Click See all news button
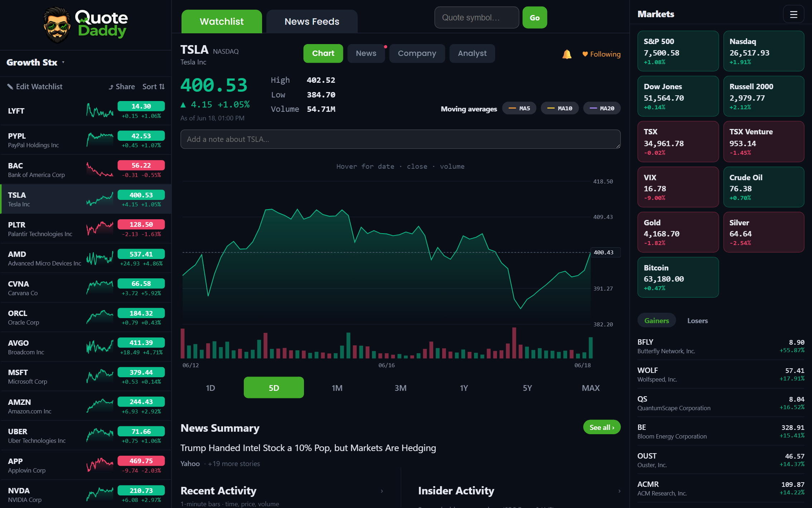The width and height of the screenshot is (812, 508). pyautogui.click(x=602, y=427)
